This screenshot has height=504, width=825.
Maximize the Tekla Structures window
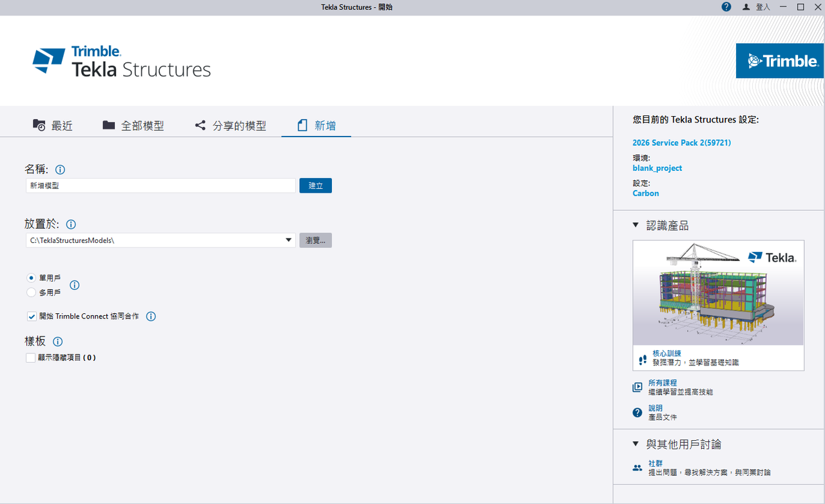pyautogui.click(x=801, y=7)
